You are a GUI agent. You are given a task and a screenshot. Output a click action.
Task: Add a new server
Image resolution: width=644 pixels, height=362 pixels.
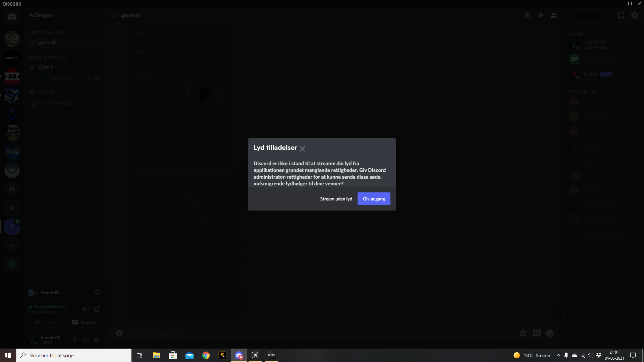coord(12,246)
